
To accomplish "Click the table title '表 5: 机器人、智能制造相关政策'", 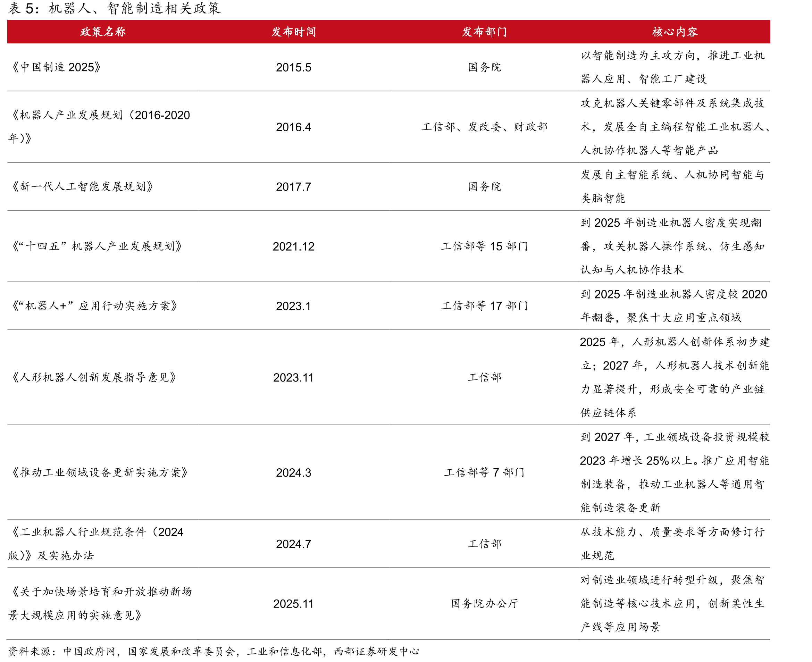I will click(115, 8).
